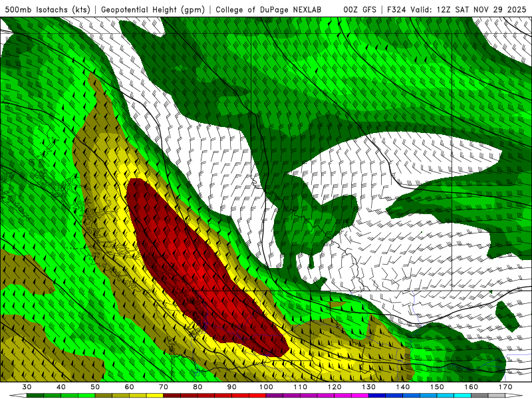Select the olive swatch starting at 50 kts

pos(104,396)
